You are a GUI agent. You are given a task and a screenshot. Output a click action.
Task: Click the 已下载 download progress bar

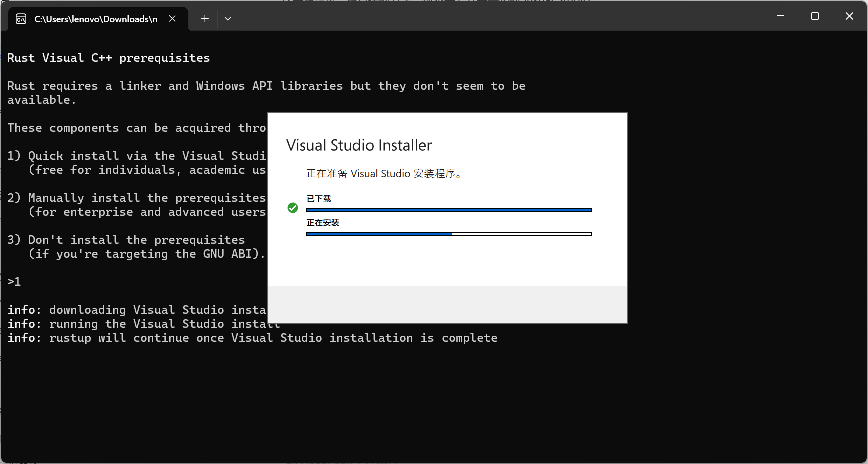point(449,210)
